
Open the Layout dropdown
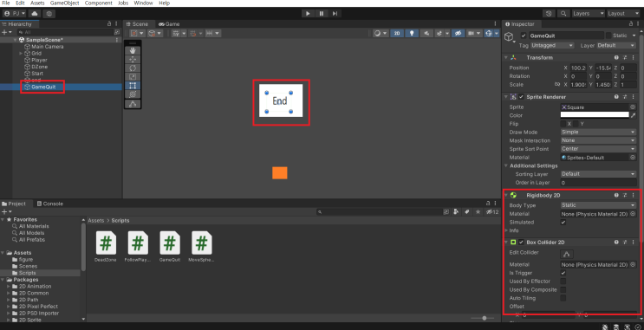tap(623, 14)
